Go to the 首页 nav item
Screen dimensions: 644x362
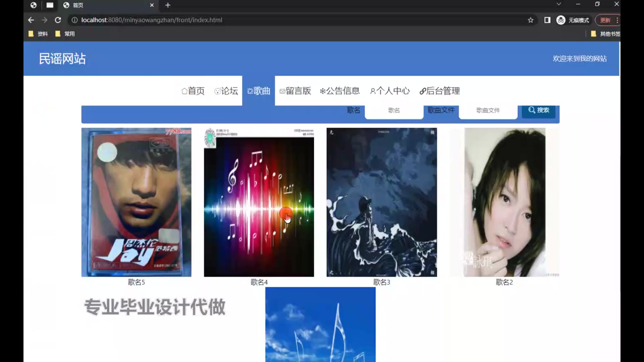point(193,91)
